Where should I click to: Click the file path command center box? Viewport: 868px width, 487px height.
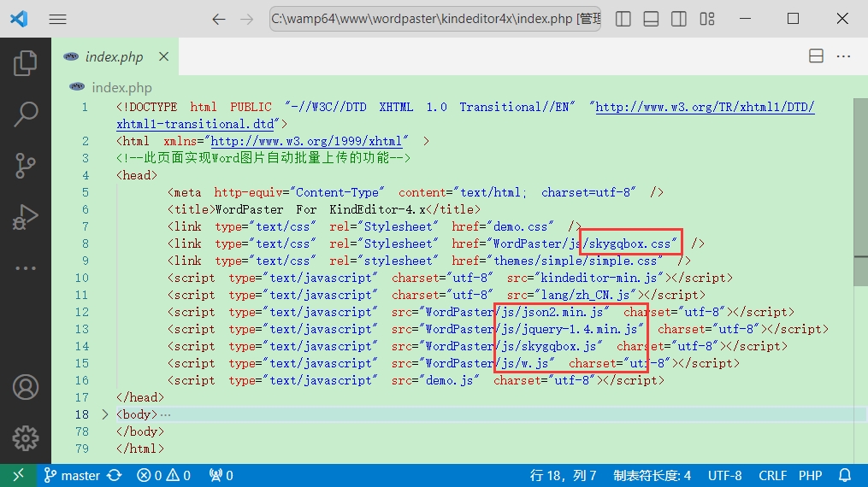434,19
